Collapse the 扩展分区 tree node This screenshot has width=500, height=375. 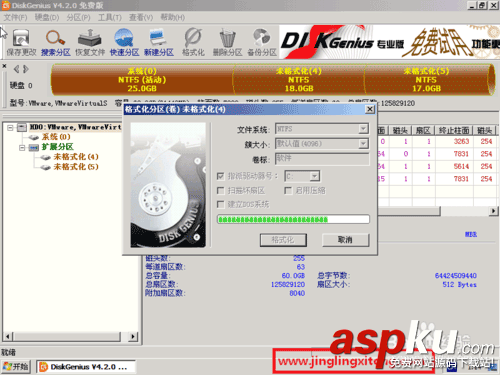click(x=22, y=147)
